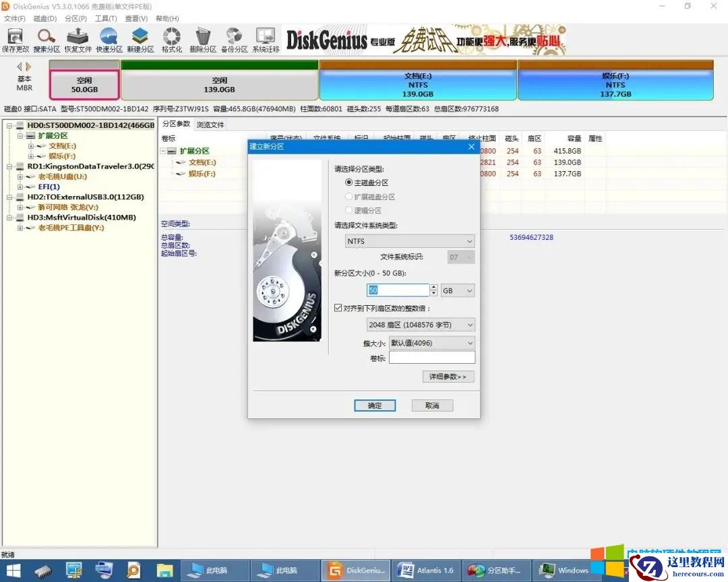This screenshot has height=582, width=728.
Task: Open the NTFS file system type dropdown
Action: click(x=410, y=241)
